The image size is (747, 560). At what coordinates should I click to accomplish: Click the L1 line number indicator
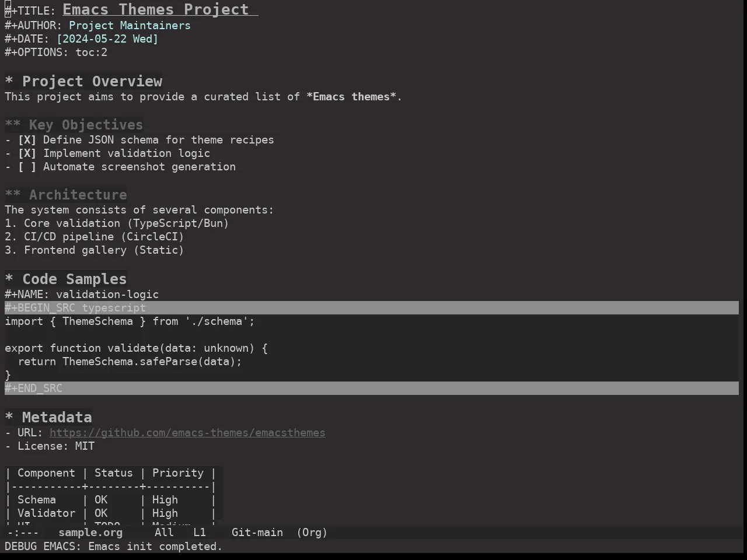[x=200, y=533]
